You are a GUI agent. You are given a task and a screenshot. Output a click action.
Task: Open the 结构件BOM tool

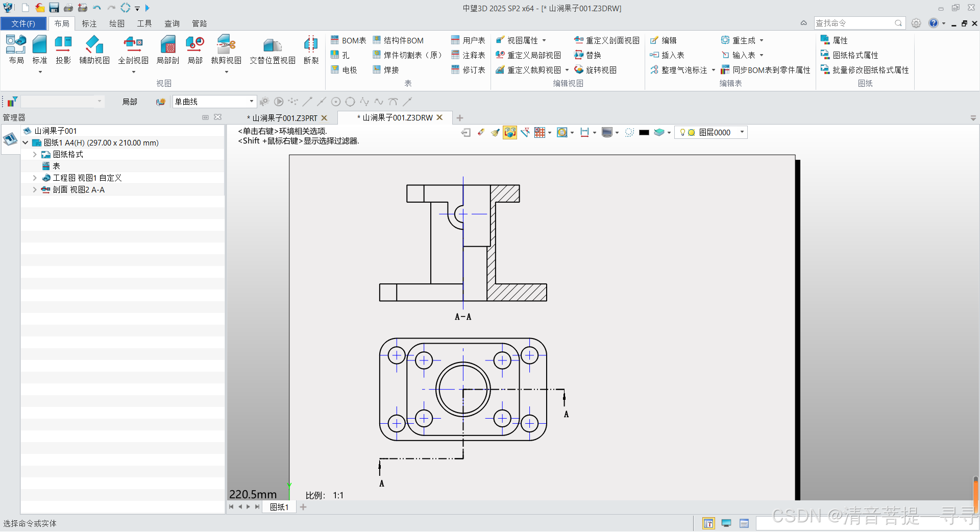click(x=398, y=40)
